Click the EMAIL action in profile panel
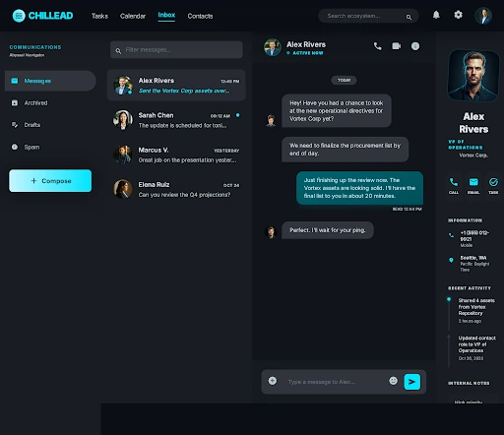Screen dimensions: 504x435 tap(473, 186)
